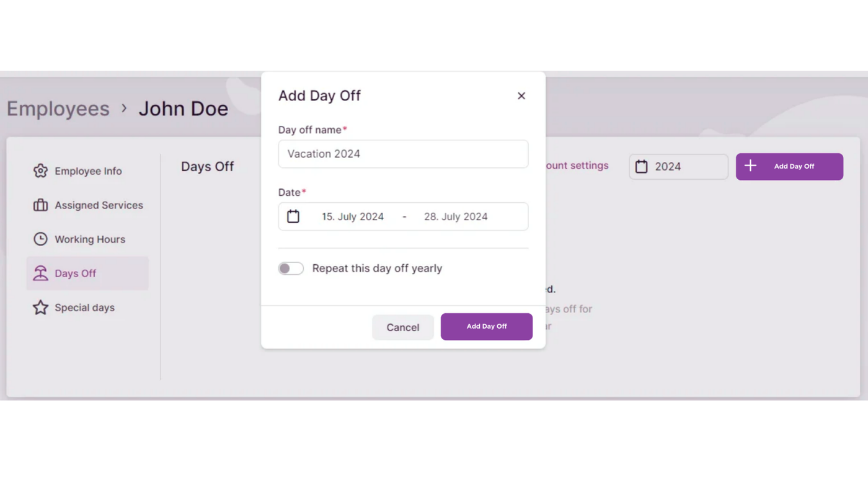Select the 28. July 2024 end date
Image resolution: width=868 pixels, height=488 pixels.
pyautogui.click(x=456, y=216)
